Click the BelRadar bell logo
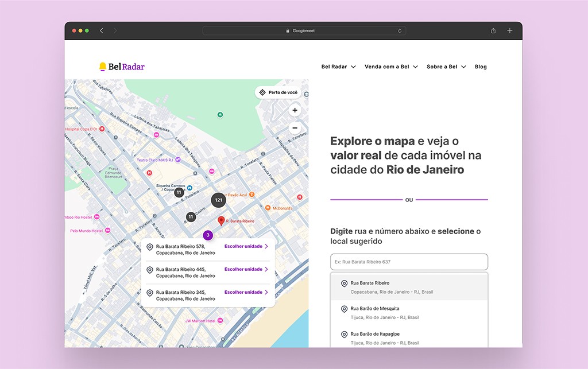 pos(122,67)
